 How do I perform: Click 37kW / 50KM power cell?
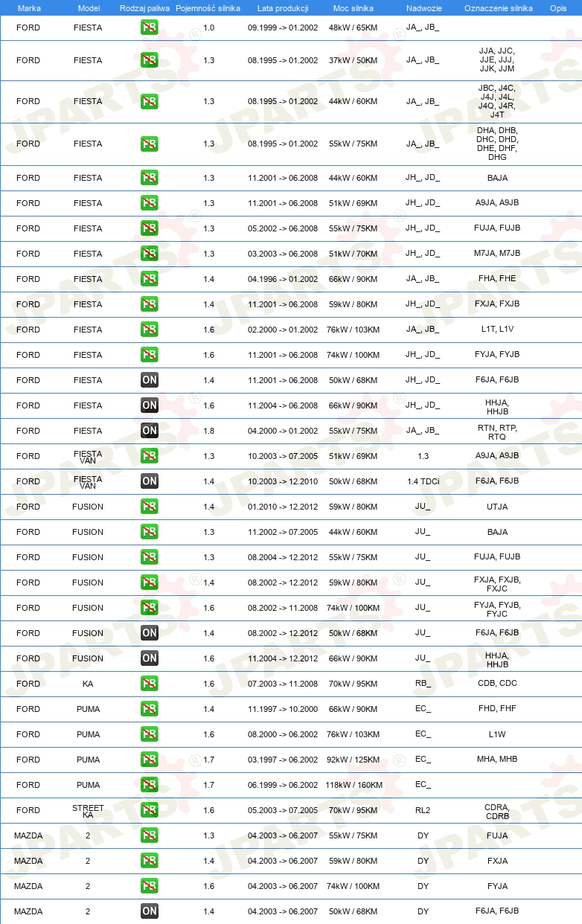(x=354, y=60)
